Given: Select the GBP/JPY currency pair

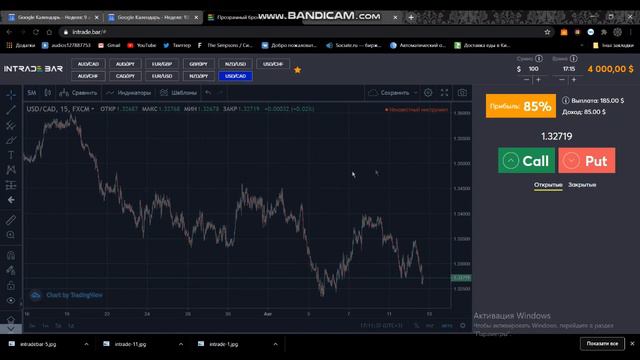Looking at the screenshot, I should (x=198, y=64).
